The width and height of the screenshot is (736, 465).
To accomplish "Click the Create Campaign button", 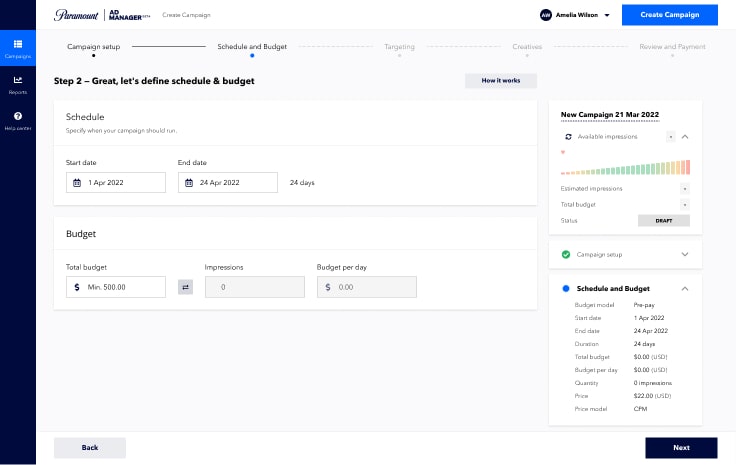I will (669, 15).
